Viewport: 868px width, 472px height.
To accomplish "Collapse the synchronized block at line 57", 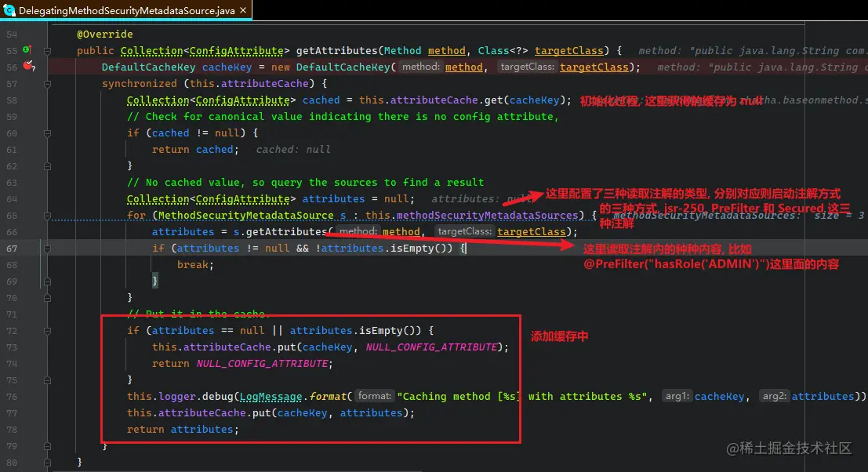I will (x=47, y=84).
